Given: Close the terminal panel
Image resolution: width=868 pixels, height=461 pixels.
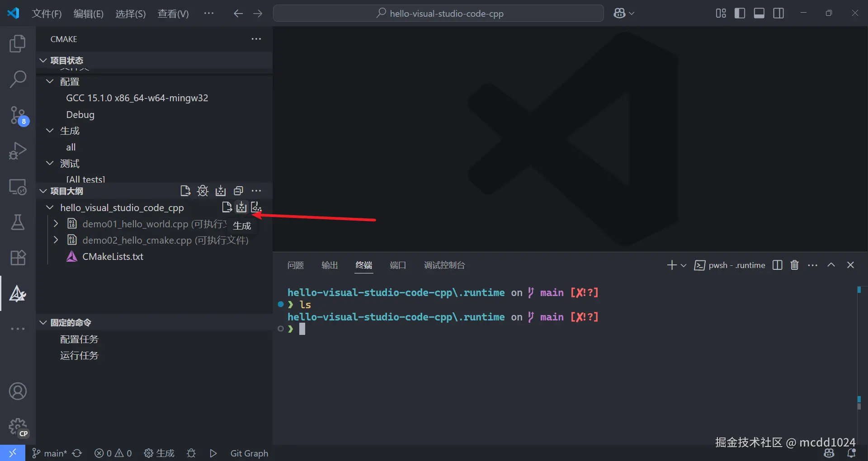Looking at the screenshot, I should click(x=850, y=265).
